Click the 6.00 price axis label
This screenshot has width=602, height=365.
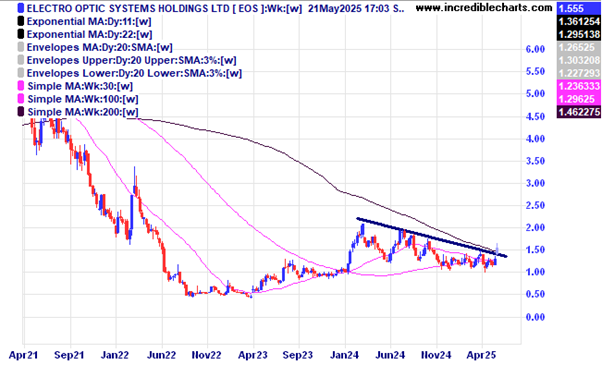tap(535, 49)
